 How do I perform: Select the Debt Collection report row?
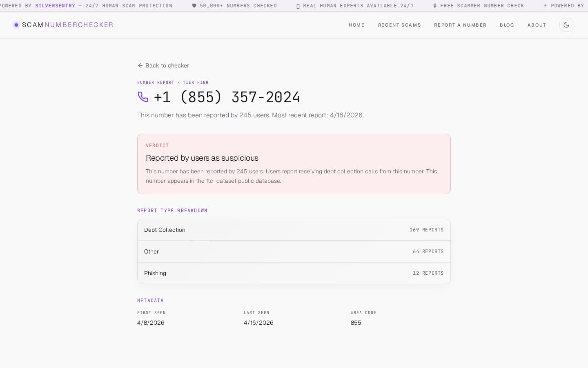pos(294,230)
